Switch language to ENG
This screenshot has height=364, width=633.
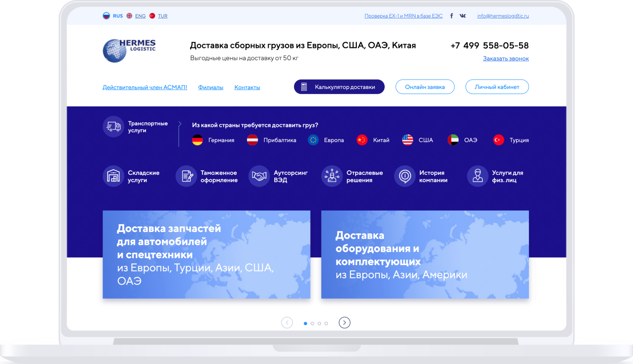point(140,16)
